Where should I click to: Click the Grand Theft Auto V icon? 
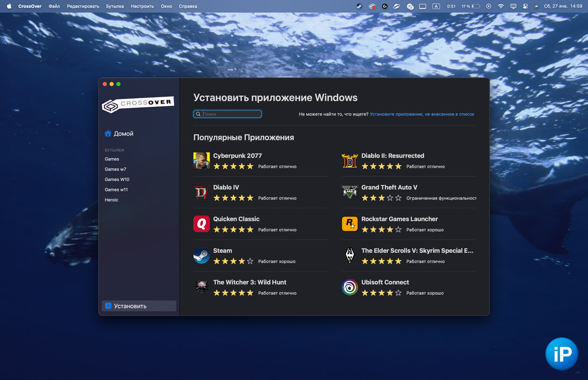coord(349,192)
